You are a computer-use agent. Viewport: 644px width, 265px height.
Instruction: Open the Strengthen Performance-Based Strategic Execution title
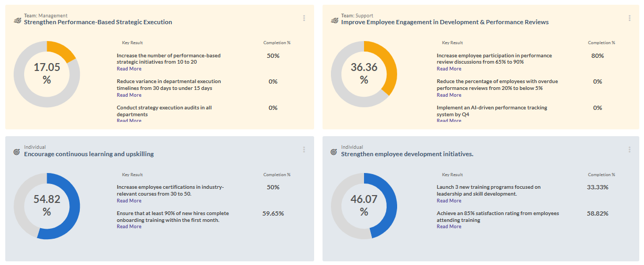98,22
